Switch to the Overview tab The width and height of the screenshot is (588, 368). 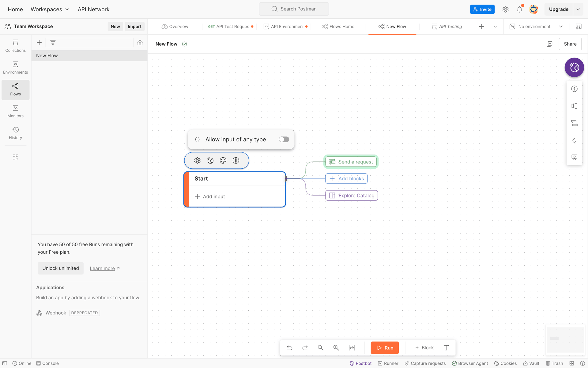(175, 27)
